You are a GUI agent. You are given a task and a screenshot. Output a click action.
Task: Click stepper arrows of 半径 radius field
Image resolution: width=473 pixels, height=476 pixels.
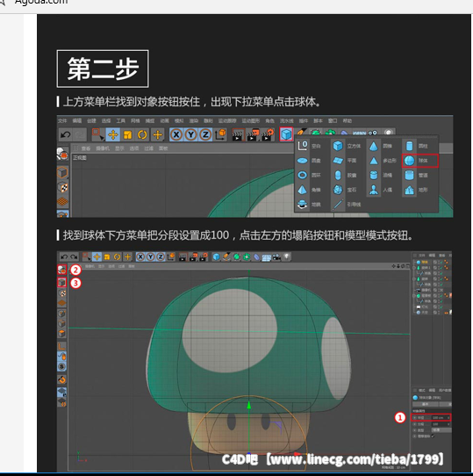point(448,418)
